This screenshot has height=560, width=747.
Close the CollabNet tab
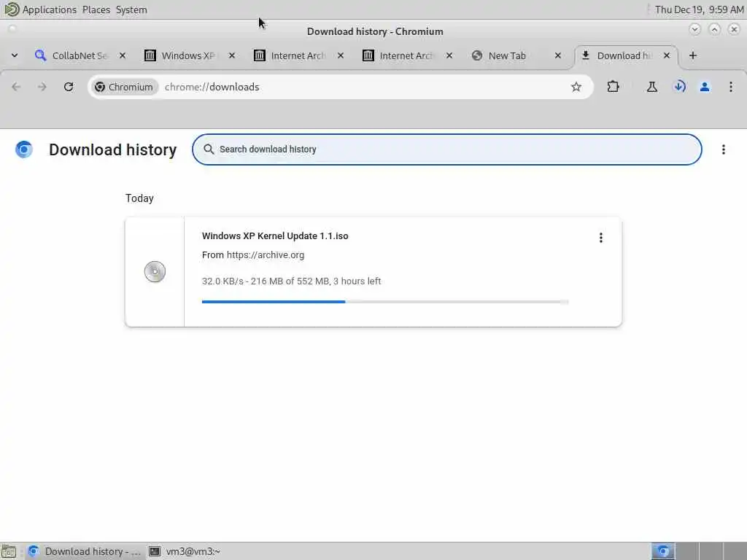point(123,55)
